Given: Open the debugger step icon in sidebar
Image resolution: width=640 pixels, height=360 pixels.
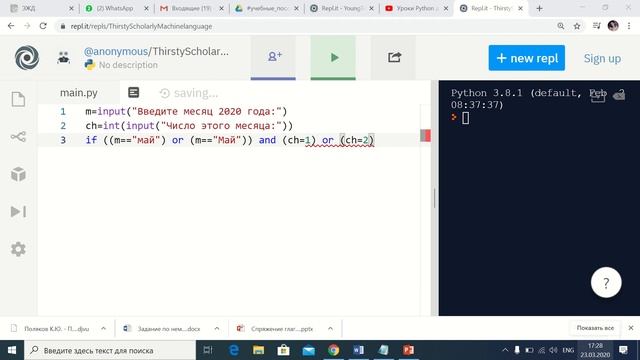Looking at the screenshot, I should tap(18, 211).
